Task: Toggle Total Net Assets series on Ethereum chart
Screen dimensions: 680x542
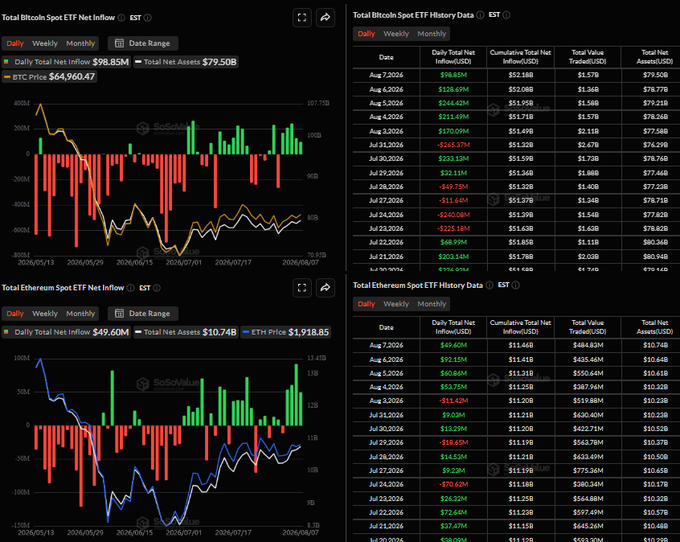Action: [186, 332]
